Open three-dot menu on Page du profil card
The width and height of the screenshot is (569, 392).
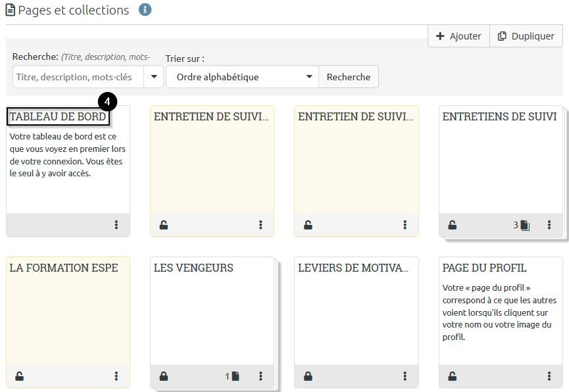click(x=549, y=376)
